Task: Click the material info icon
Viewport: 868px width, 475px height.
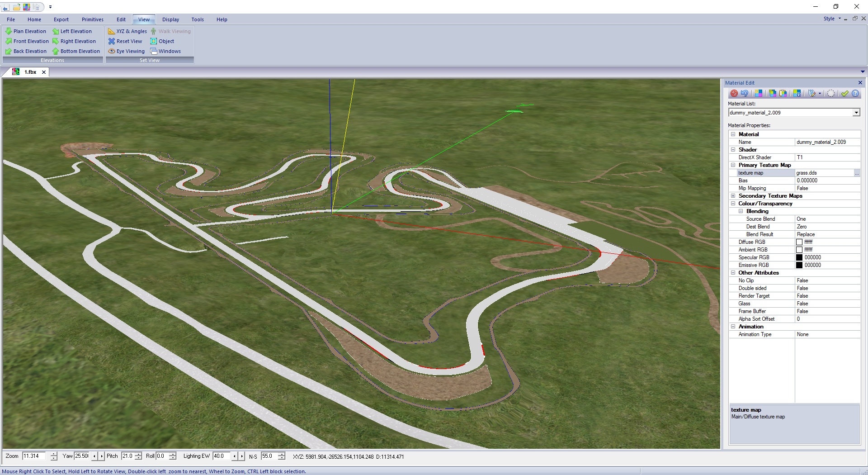Action: coord(797,93)
